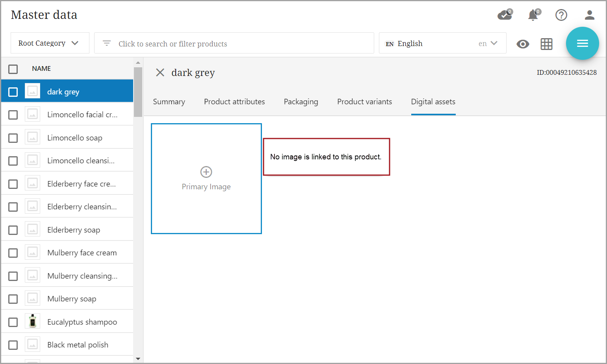Open the notifications bell
607x364 pixels.
click(x=533, y=15)
